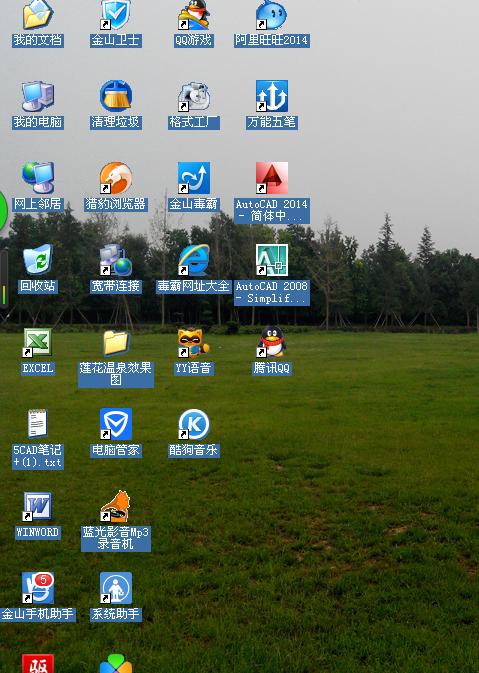479x673 pixels.
Task: Select AutoCAD 2008 shortcut icon
Action: pyautogui.click(x=272, y=260)
